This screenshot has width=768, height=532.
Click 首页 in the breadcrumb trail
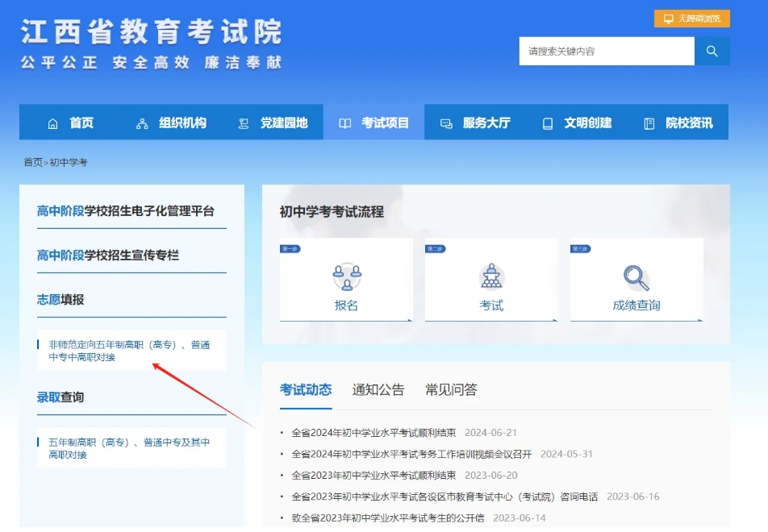(33, 161)
